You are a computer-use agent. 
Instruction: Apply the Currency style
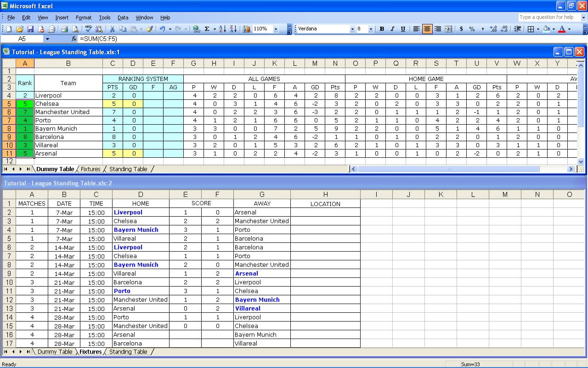click(x=461, y=29)
